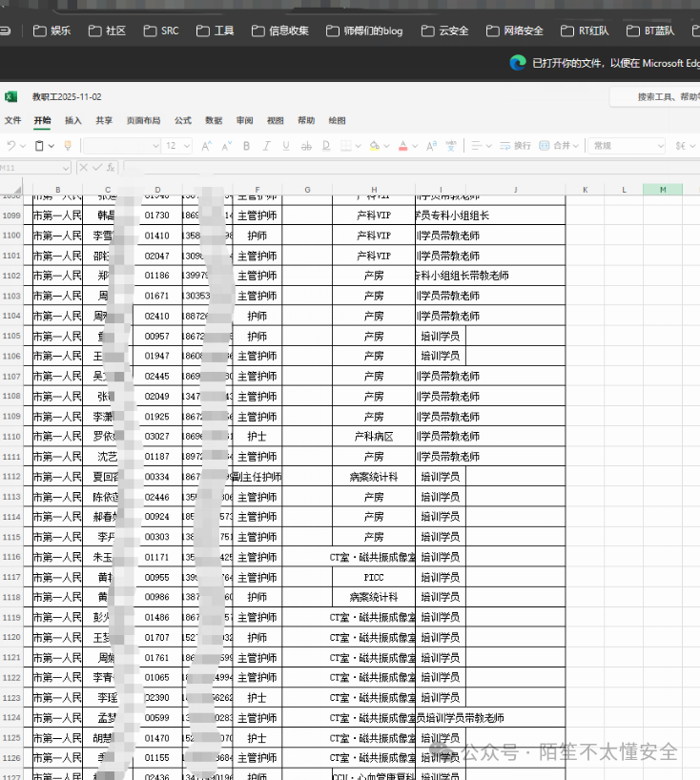700x780 pixels.
Task: Click the underline formatting icon
Action: (x=285, y=146)
